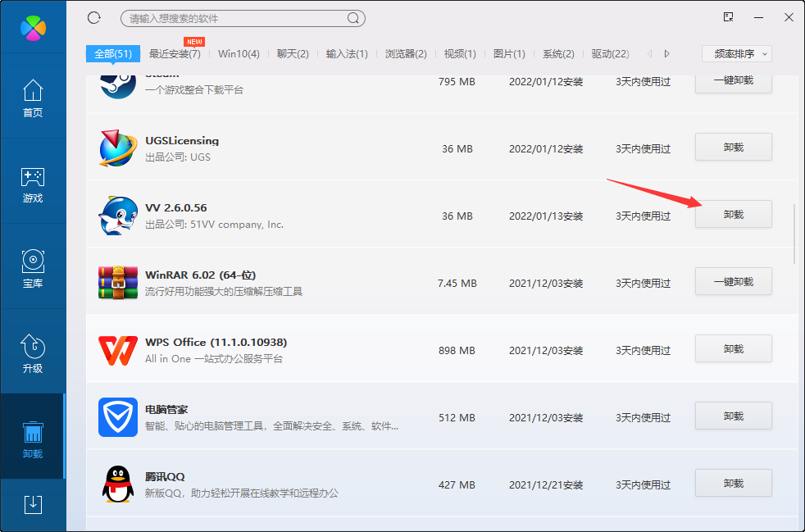805x532 pixels.
Task: Uninstall VV 2.6.0.56 via its 卸载 button
Action: (x=732, y=214)
